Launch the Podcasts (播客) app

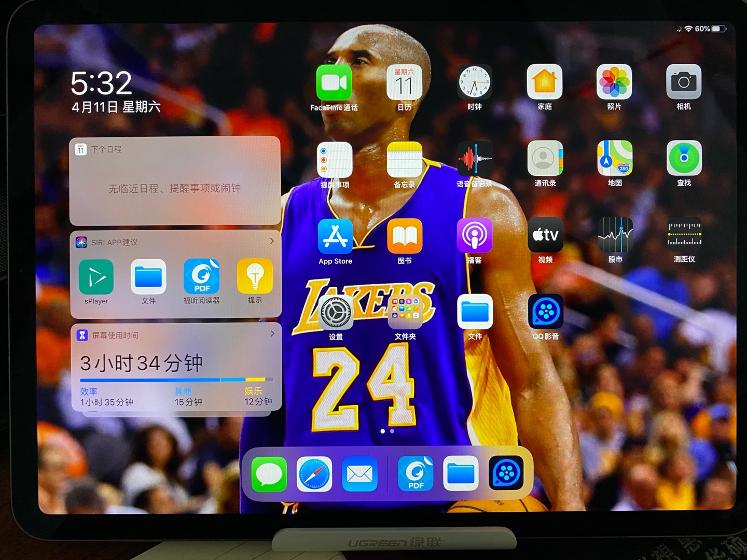pyautogui.click(x=475, y=235)
